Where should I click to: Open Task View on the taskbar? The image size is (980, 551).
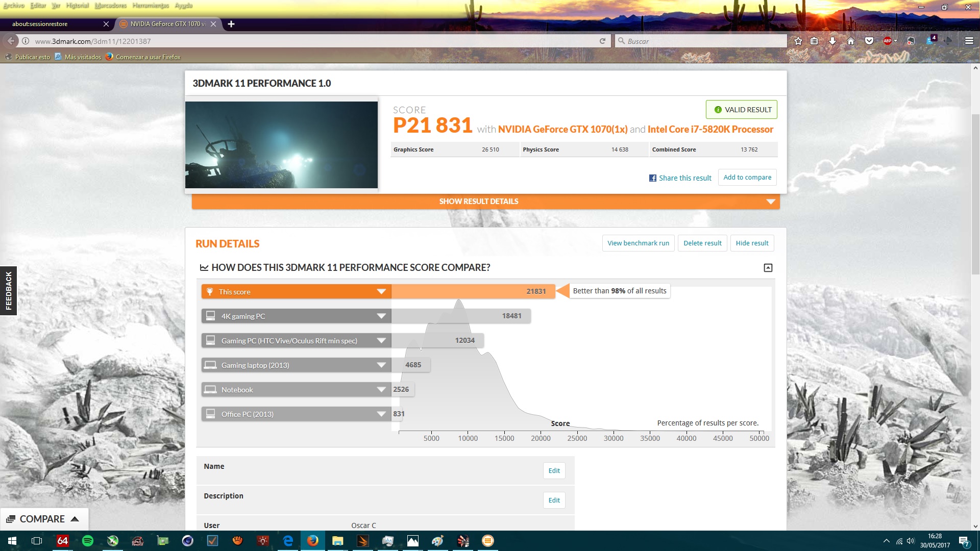[37, 541]
